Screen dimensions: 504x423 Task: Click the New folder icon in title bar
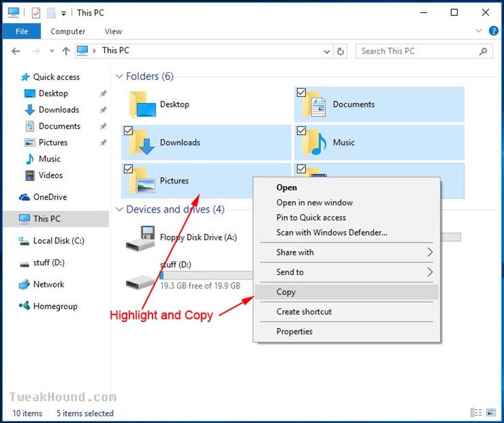51,13
